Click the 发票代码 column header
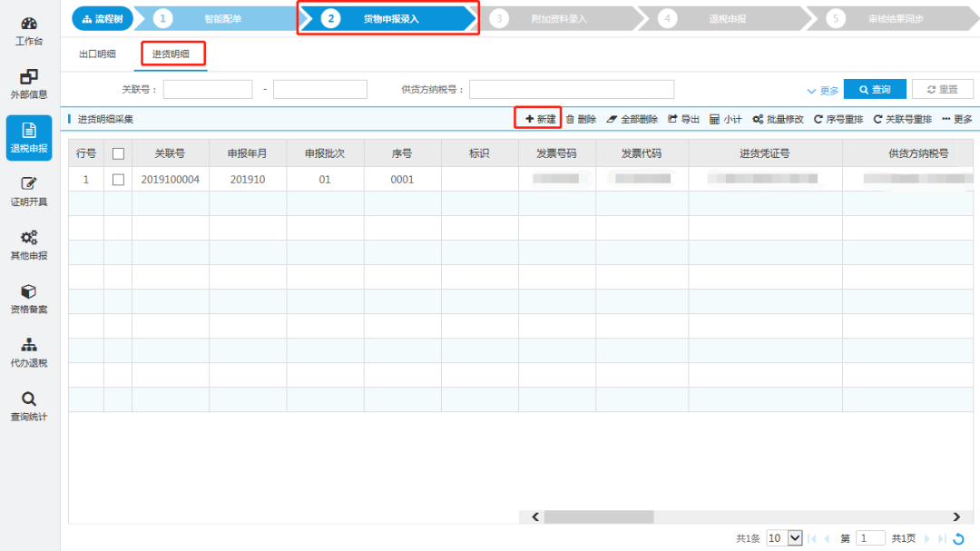 coord(642,153)
